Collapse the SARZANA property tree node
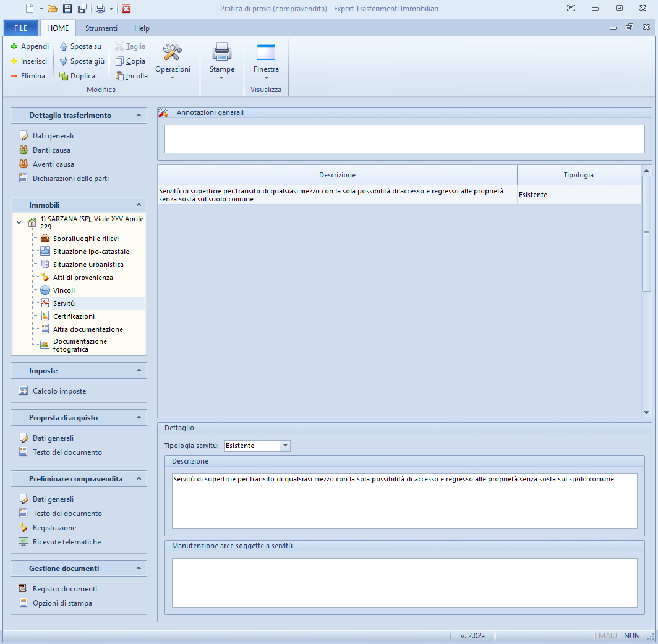 [19, 222]
